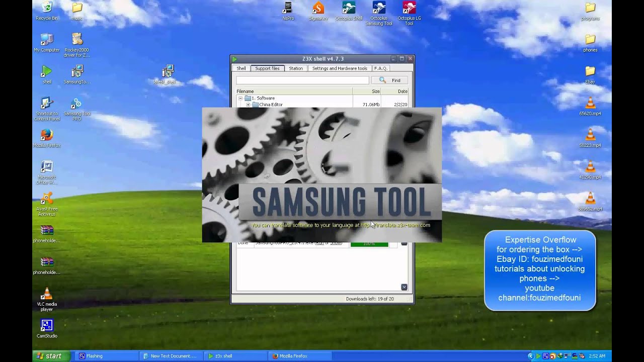Expand hidden tray icons arrow
This screenshot has height=362, width=644.
(530, 356)
